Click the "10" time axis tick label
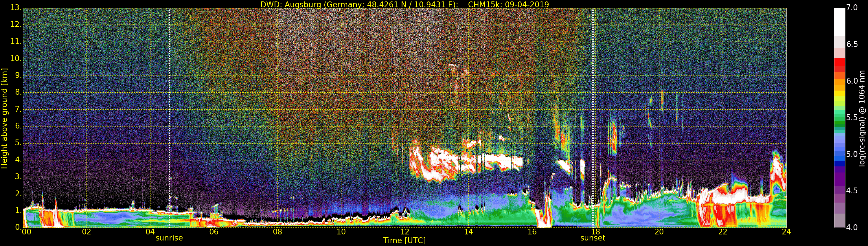Image resolution: width=868 pixels, height=246 pixels. click(341, 232)
